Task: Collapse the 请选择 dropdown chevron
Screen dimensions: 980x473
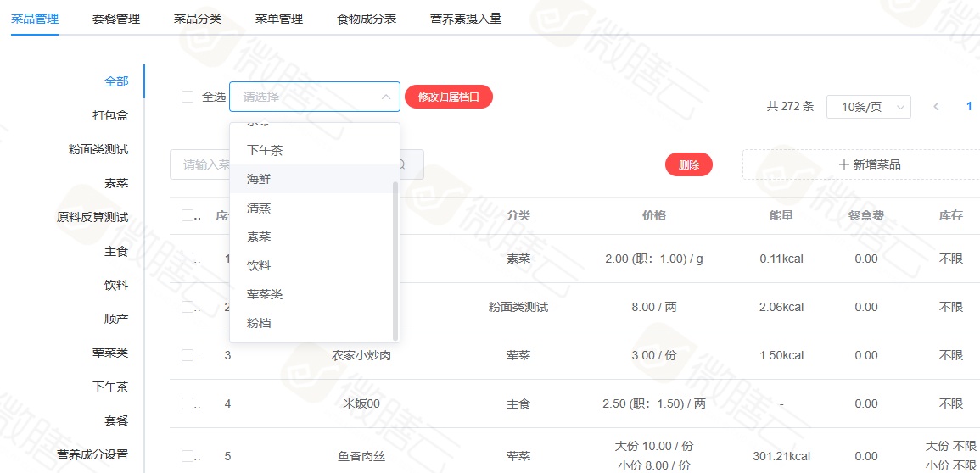Action: coord(385,97)
